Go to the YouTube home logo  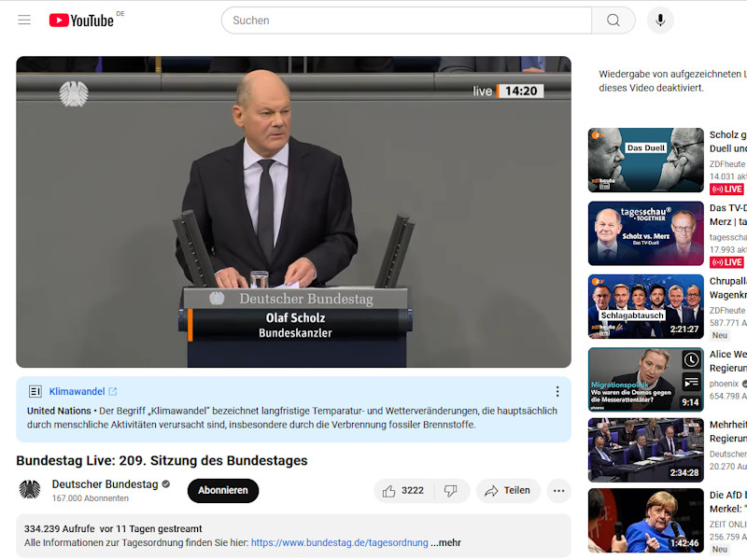point(81,20)
